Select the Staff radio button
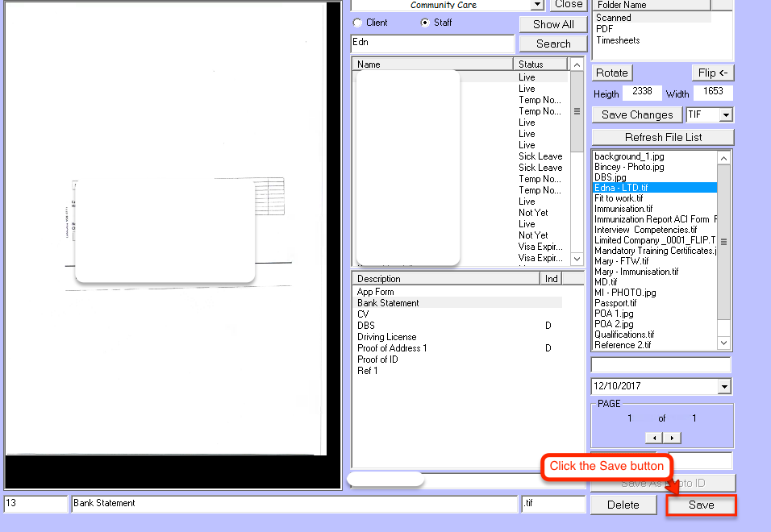The image size is (771, 532). 425,23
